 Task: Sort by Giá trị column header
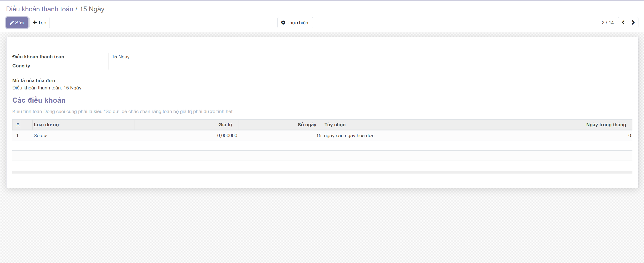pos(225,125)
